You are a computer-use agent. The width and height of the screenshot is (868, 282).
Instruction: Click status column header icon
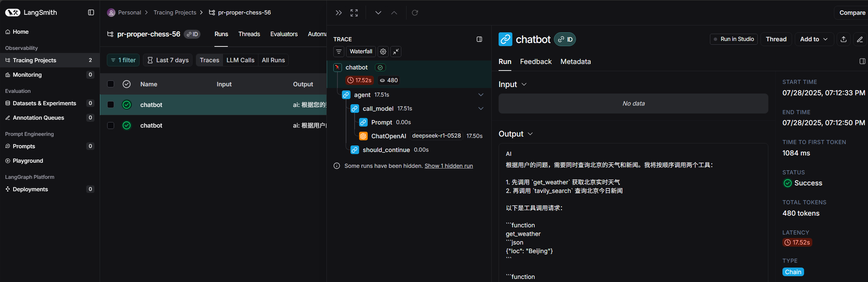click(x=126, y=84)
